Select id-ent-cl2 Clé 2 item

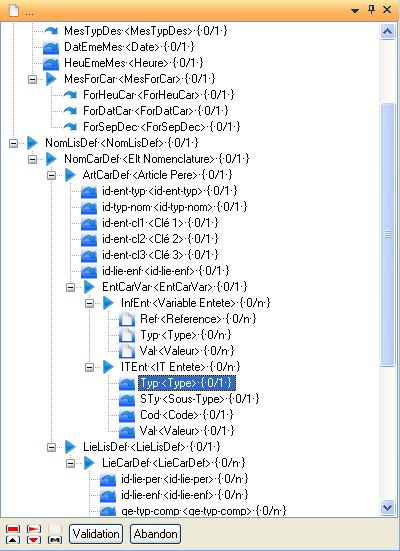pos(160,239)
